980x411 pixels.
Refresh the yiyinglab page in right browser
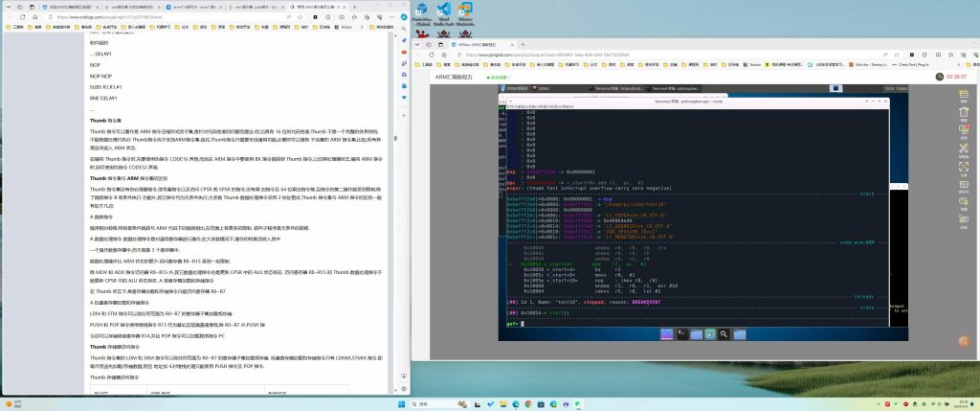(434, 56)
